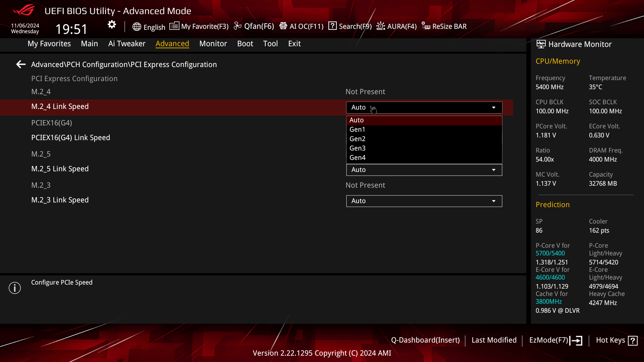
Task: Switch to the Ai Tweaker tab
Action: [x=127, y=44]
